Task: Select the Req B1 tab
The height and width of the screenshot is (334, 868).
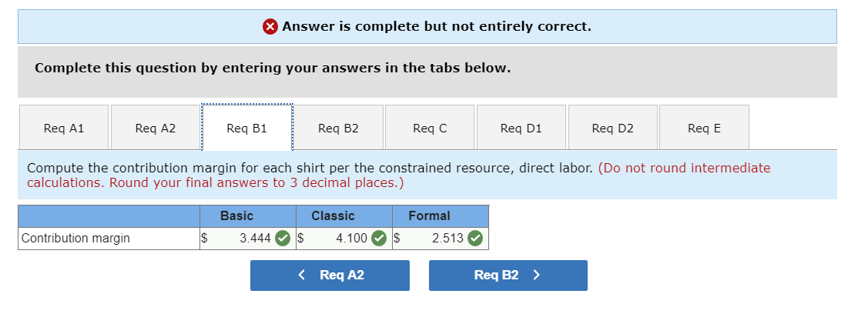Action: tap(246, 129)
